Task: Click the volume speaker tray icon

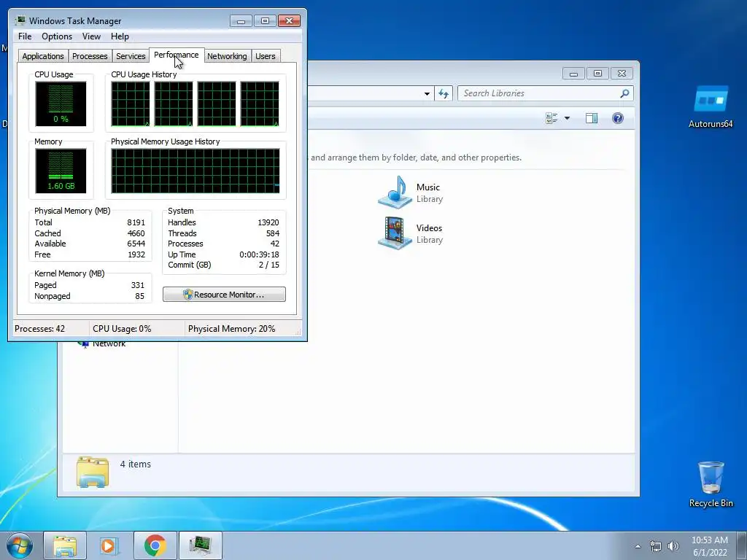Action: [x=673, y=546]
